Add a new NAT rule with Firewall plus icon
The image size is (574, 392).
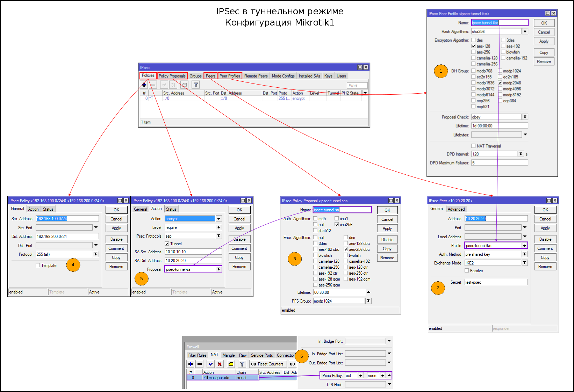tap(191, 364)
